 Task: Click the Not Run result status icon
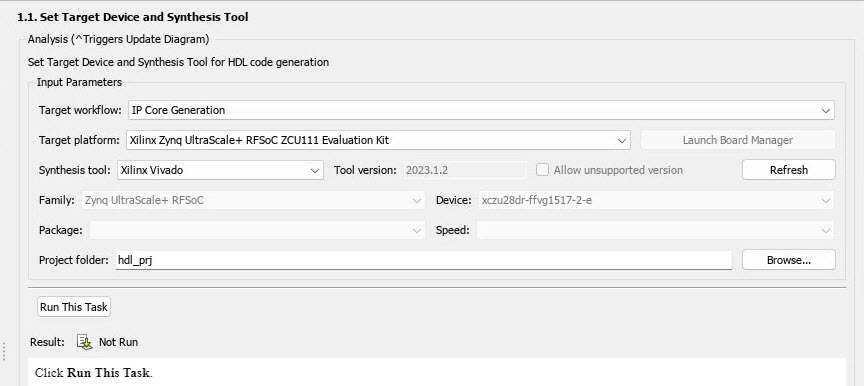[x=84, y=342]
